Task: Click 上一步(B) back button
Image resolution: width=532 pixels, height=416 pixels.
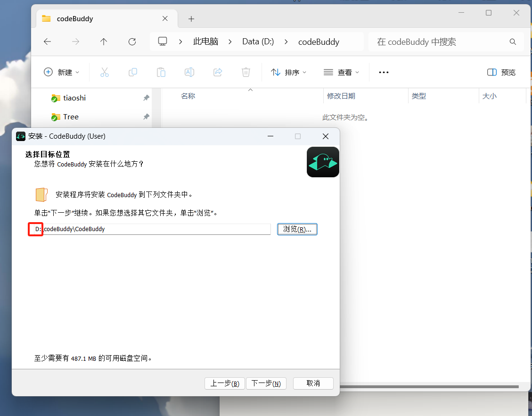Action: click(225, 383)
